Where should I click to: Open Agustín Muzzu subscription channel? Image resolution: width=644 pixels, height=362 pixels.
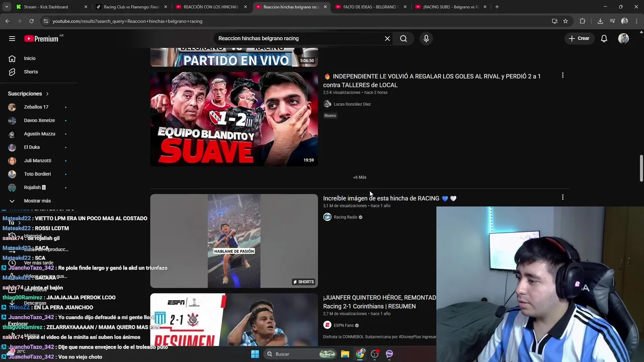[x=39, y=134]
